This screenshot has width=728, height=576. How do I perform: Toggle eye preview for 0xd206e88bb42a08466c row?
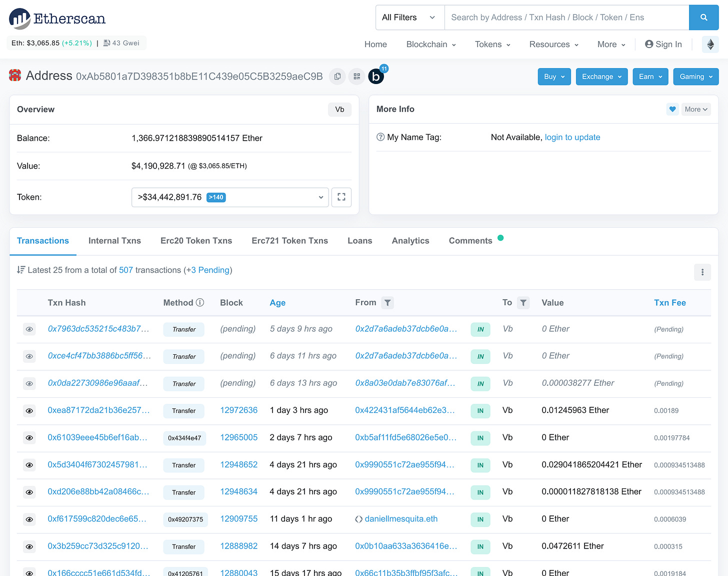tap(29, 492)
